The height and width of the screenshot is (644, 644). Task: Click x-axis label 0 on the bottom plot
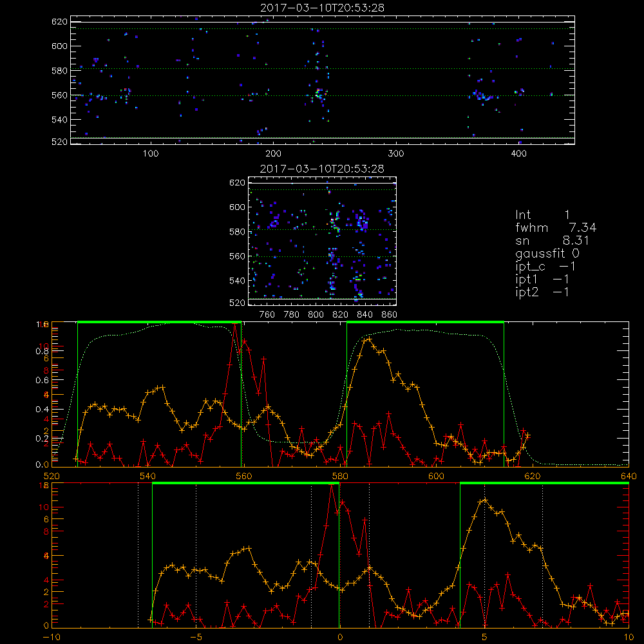339,637
